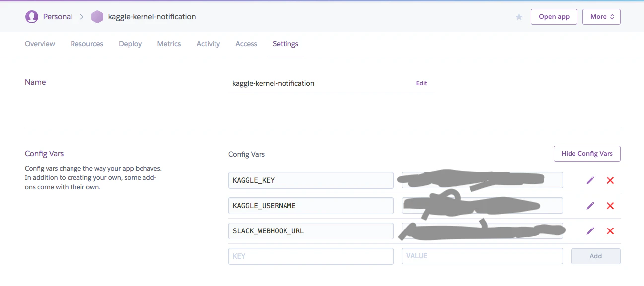Focus the new KEY input field
The height and width of the screenshot is (286, 644).
(311, 256)
